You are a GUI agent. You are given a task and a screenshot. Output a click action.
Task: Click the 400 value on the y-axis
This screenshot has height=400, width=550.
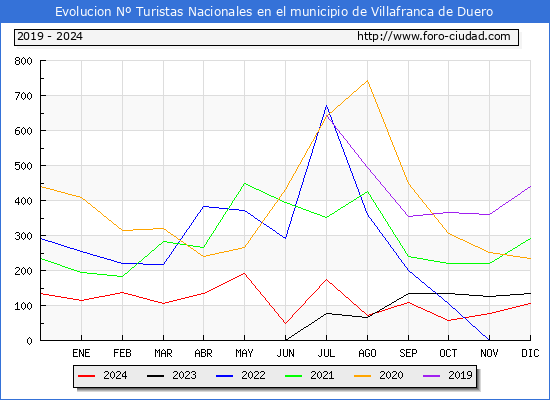(23, 201)
